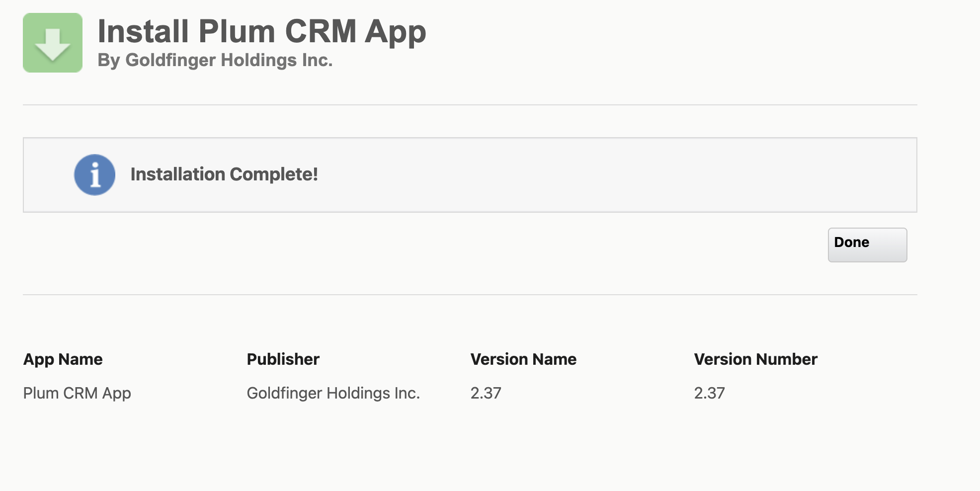Image resolution: width=980 pixels, height=491 pixels.
Task: Click the 'Install Plum CRM App' heading
Action: [262, 31]
